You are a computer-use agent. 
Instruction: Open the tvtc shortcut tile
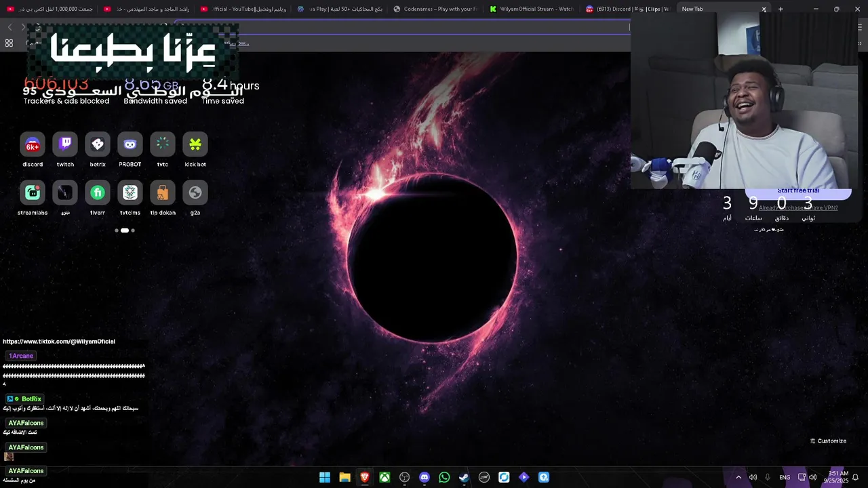163,144
